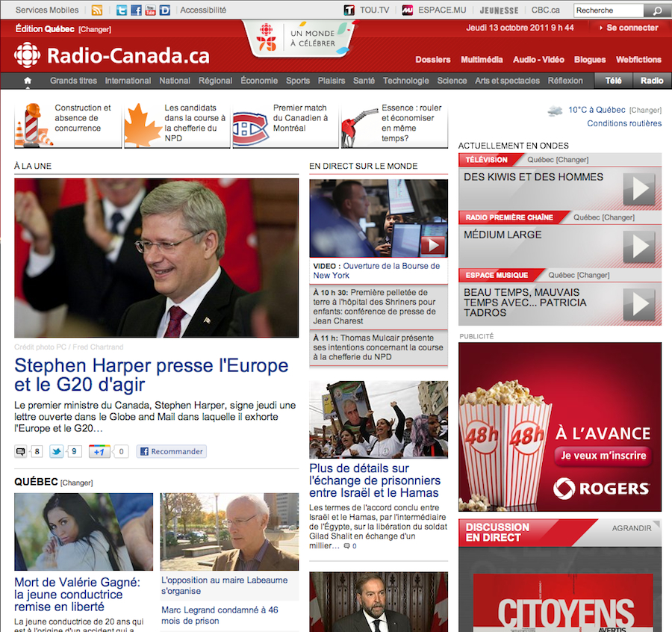Viewport: 672px width, 632px height.
Task: Tweet the Stephen Harper article
Action: (56, 451)
